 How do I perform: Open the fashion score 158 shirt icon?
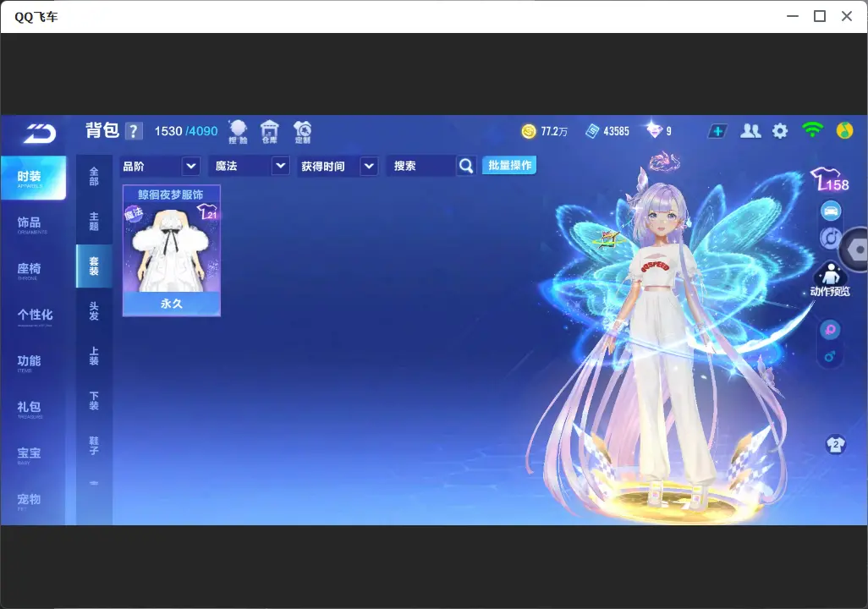tap(829, 180)
